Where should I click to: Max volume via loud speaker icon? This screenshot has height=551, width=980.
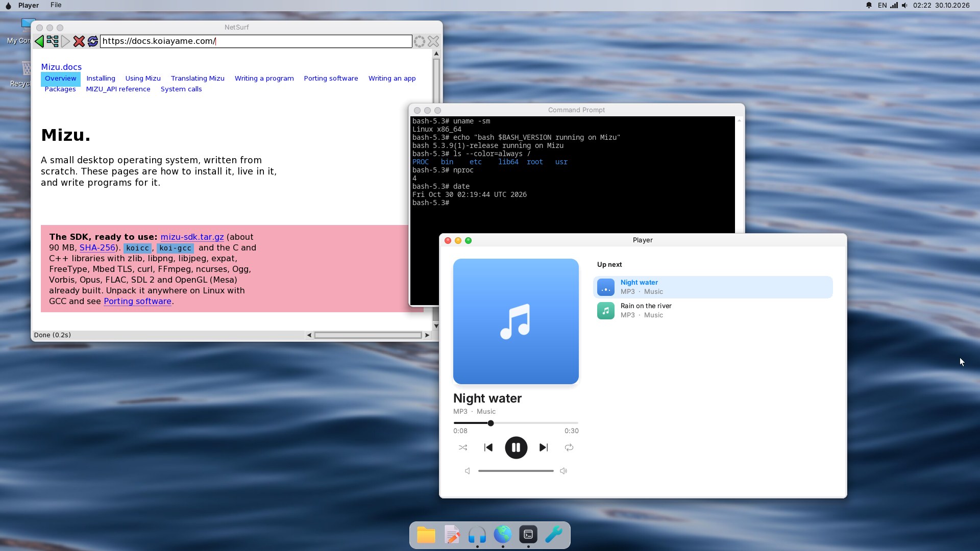pos(563,471)
